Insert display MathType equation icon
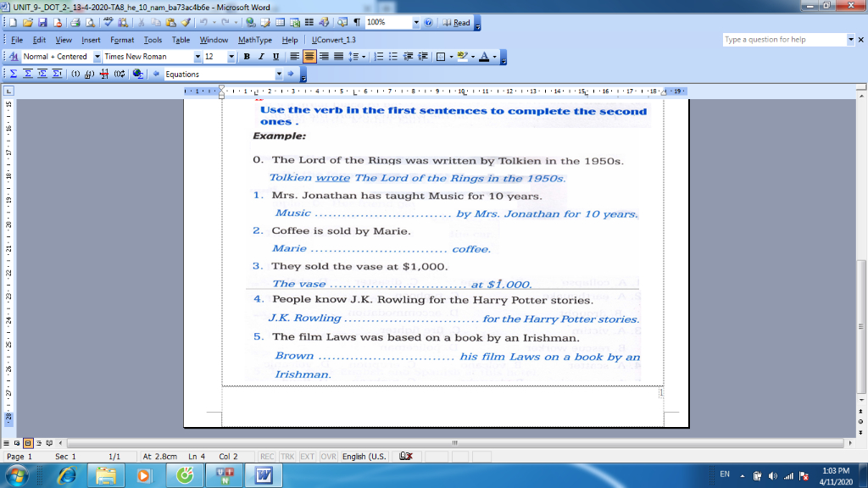The width and height of the screenshot is (868, 488). pyautogui.click(x=28, y=74)
